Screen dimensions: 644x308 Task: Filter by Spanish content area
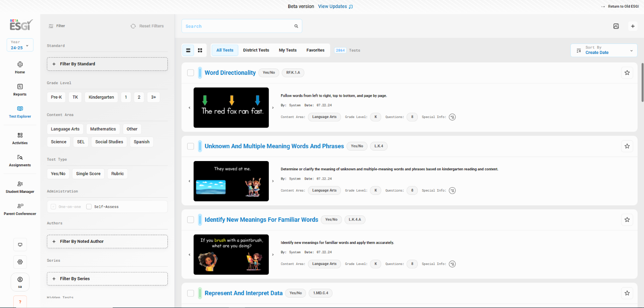142,142
